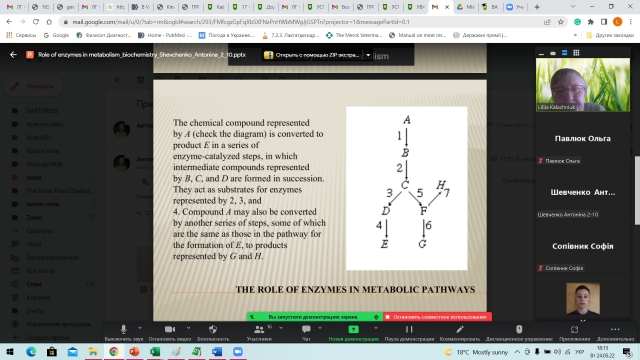Open Chrome extensions puzzle icon
The image size is (640, 360).
591,22
